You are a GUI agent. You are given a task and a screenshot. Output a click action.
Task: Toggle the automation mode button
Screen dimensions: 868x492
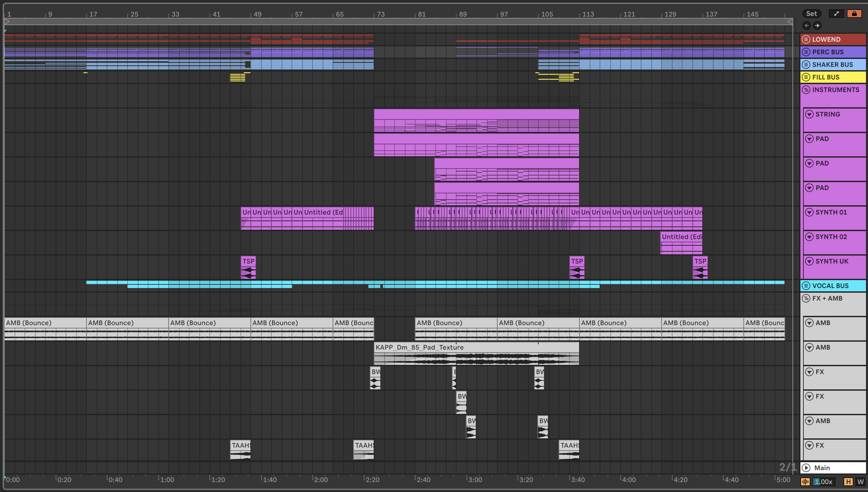tap(837, 14)
